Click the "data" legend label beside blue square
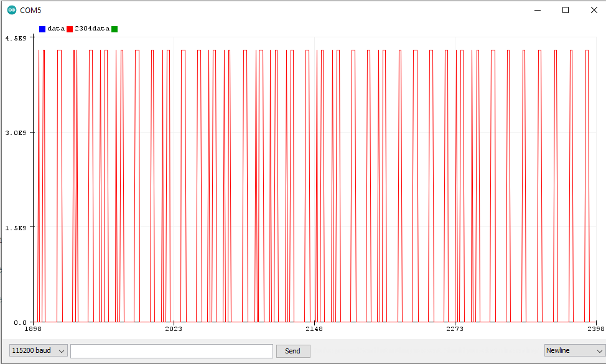 [x=56, y=29]
